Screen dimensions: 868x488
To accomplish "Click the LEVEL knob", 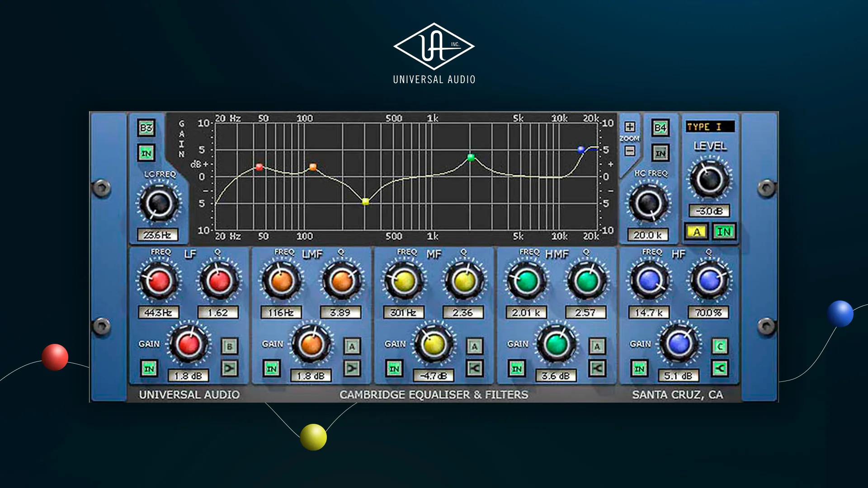I will (709, 179).
